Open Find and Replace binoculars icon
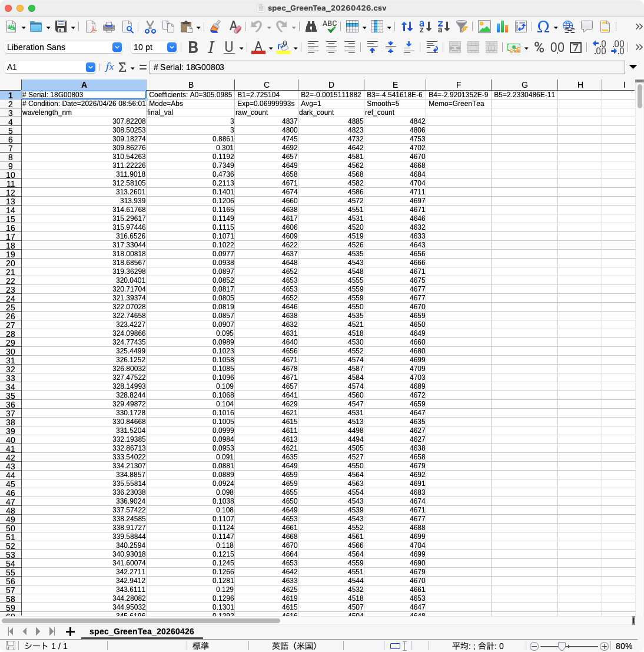Screen dimensions: 644x652 (311, 27)
